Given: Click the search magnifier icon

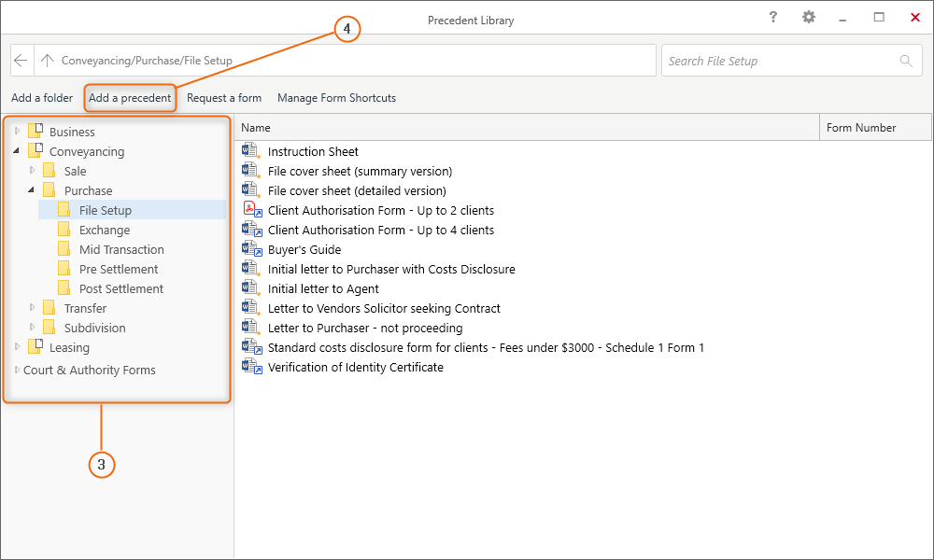Looking at the screenshot, I should [906, 61].
